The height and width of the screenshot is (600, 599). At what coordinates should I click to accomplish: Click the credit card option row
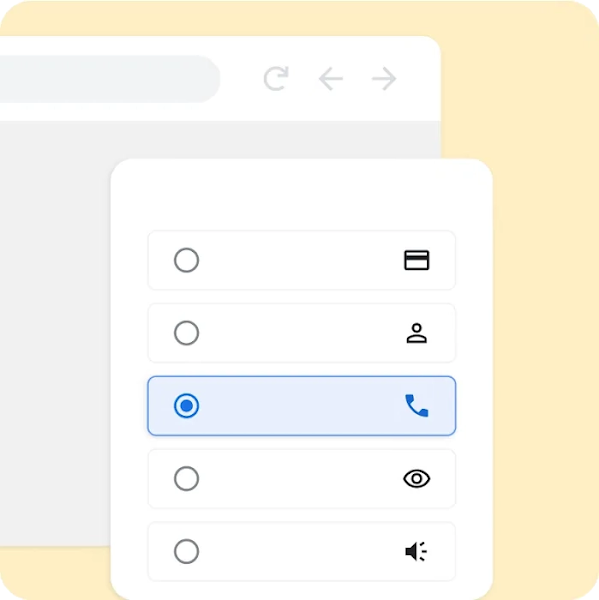[x=302, y=260]
